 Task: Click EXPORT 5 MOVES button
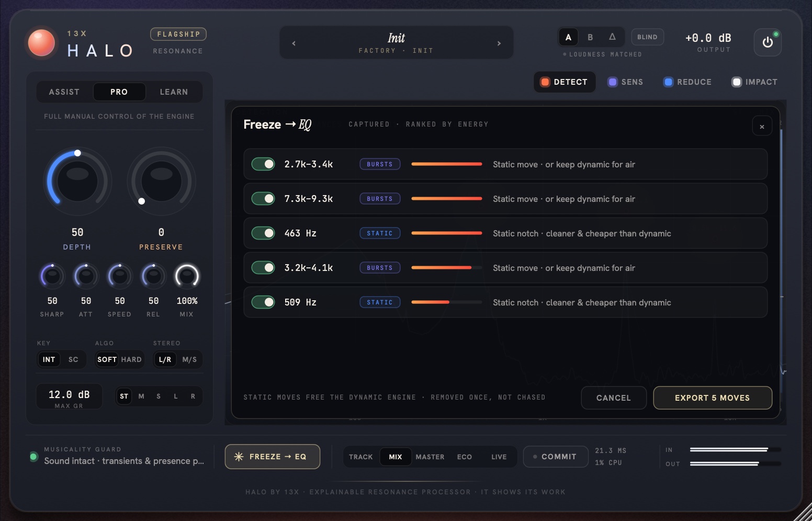tap(713, 398)
